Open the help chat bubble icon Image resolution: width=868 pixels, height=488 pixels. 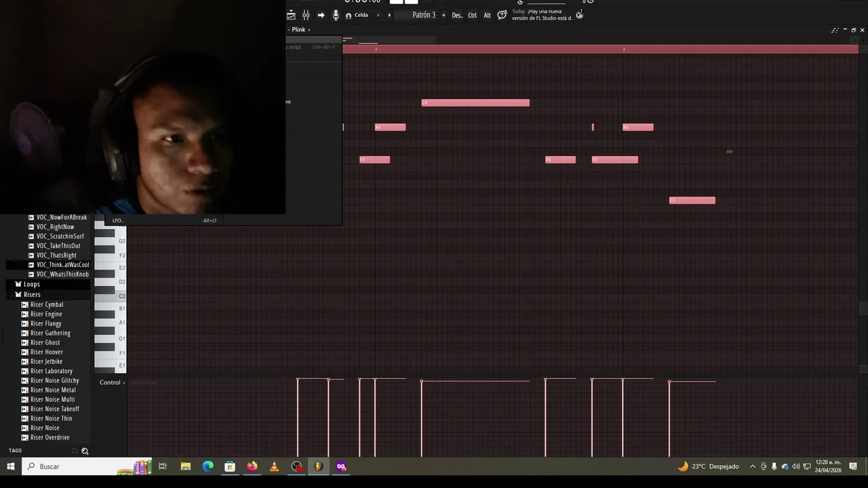[502, 15]
